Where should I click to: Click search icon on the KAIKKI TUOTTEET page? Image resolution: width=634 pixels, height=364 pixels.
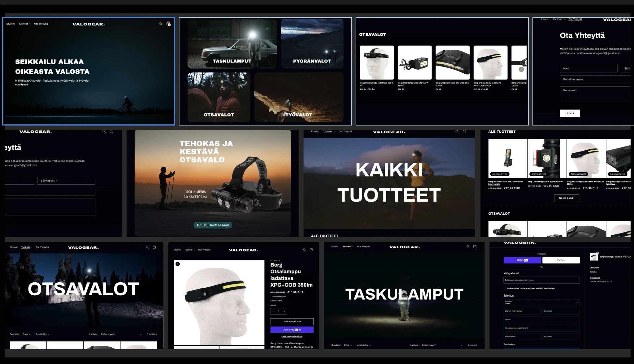coord(457,132)
